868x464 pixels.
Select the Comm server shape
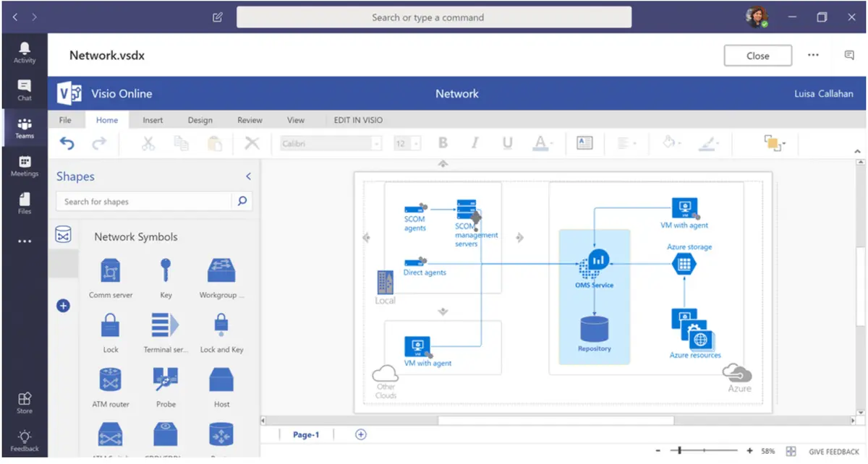click(x=111, y=278)
